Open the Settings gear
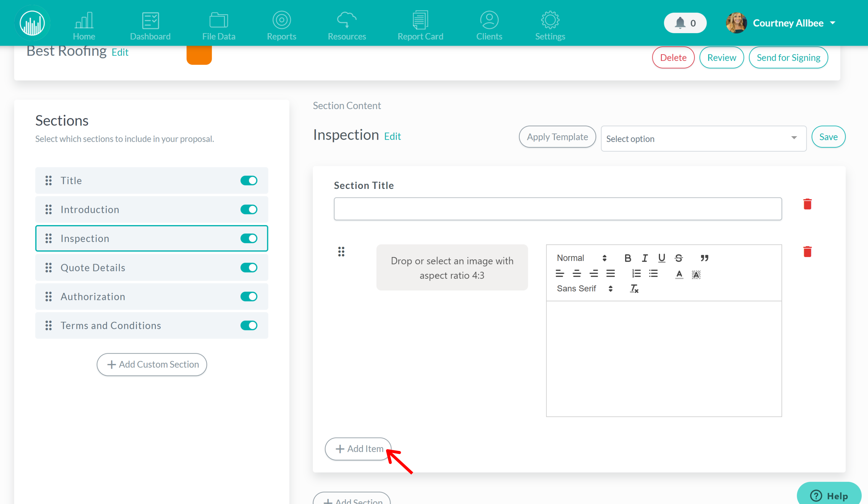This screenshot has width=868, height=504. pyautogui.click(x=550, y=26)
